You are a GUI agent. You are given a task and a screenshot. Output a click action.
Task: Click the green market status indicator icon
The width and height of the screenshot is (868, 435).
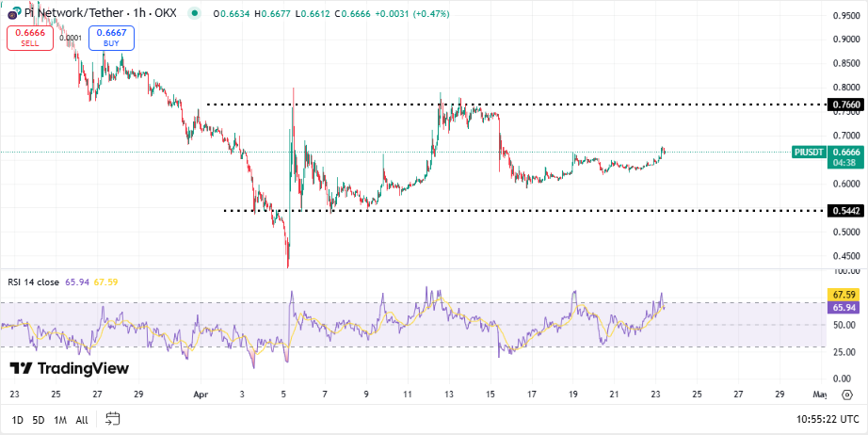pos(194,13)
